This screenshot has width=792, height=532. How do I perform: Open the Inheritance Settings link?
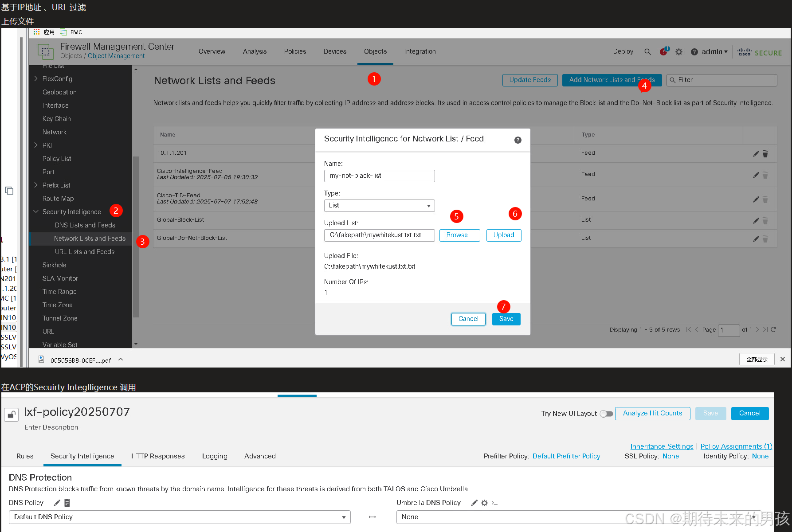[662, 446]
